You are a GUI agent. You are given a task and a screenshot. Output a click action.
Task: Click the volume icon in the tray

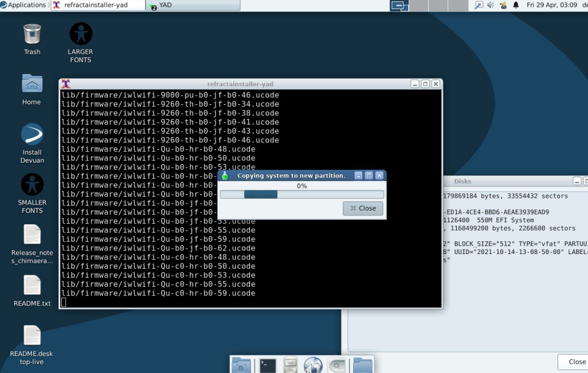(491, 5)
